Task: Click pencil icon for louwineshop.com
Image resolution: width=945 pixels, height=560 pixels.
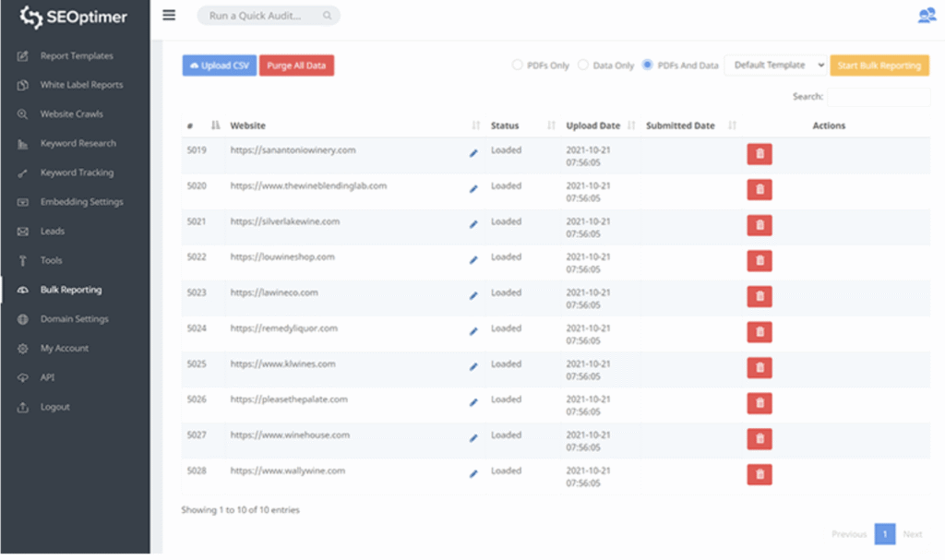Action: click(473, 260)
